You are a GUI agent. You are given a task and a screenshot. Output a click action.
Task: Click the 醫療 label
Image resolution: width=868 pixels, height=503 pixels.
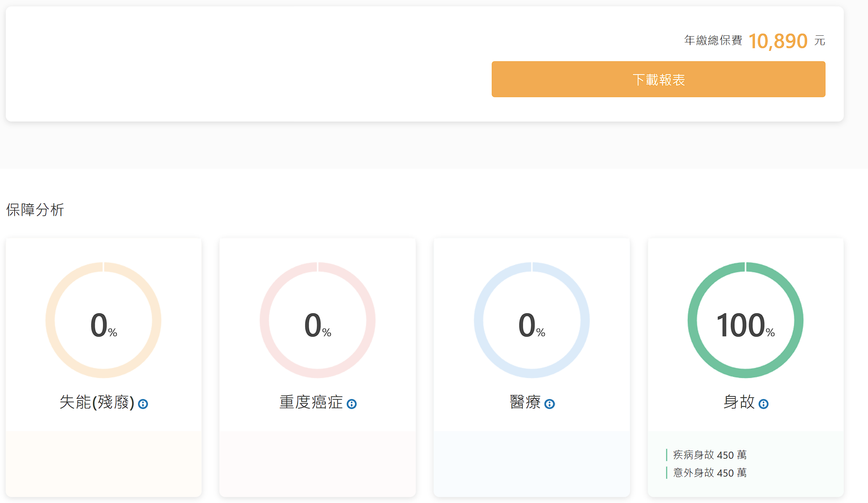point(525,402)
